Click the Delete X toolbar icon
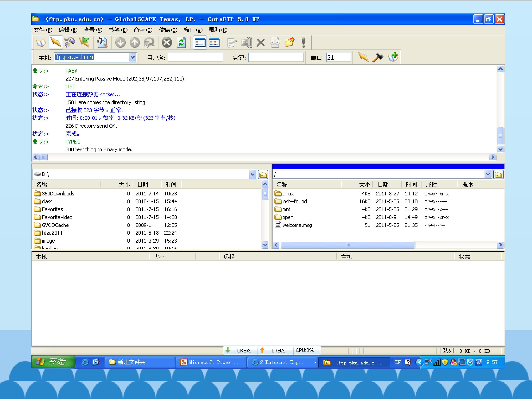This screenshot has height=399, width=532. pyautogui.click(x=261, y=42)
